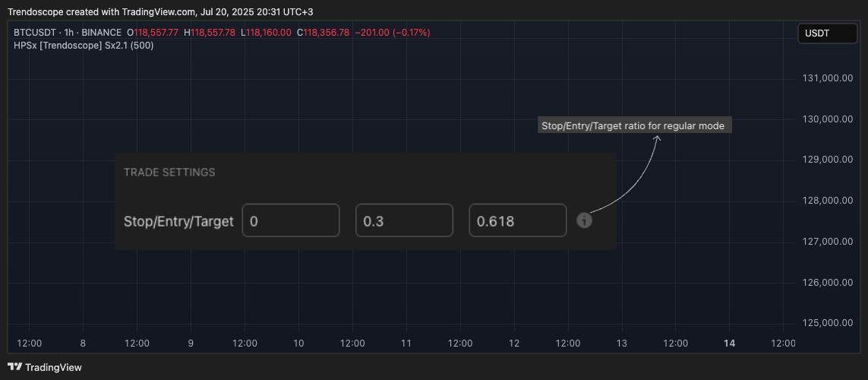Click the 128,000.00 price axis label

tap(828, 201)
